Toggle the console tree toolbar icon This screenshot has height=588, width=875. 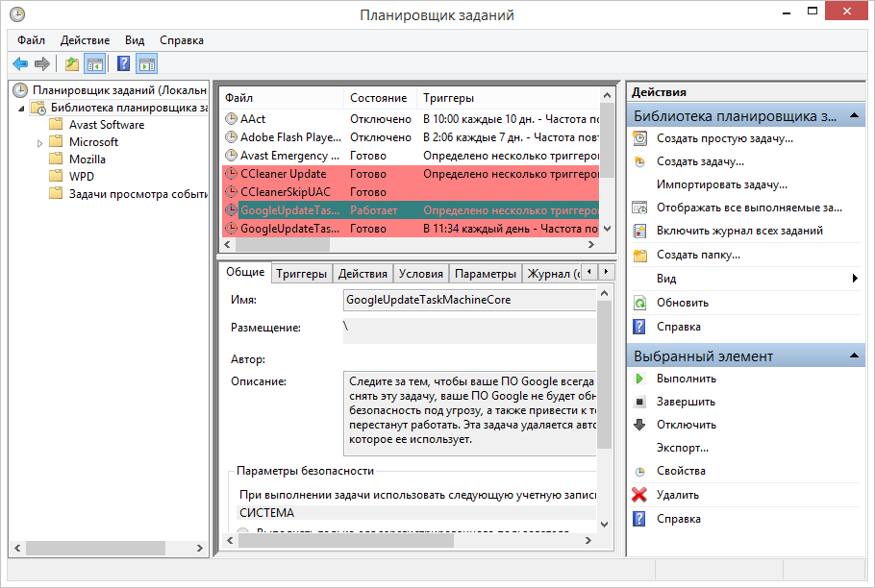pyautogui.click(x=95, y=64)
